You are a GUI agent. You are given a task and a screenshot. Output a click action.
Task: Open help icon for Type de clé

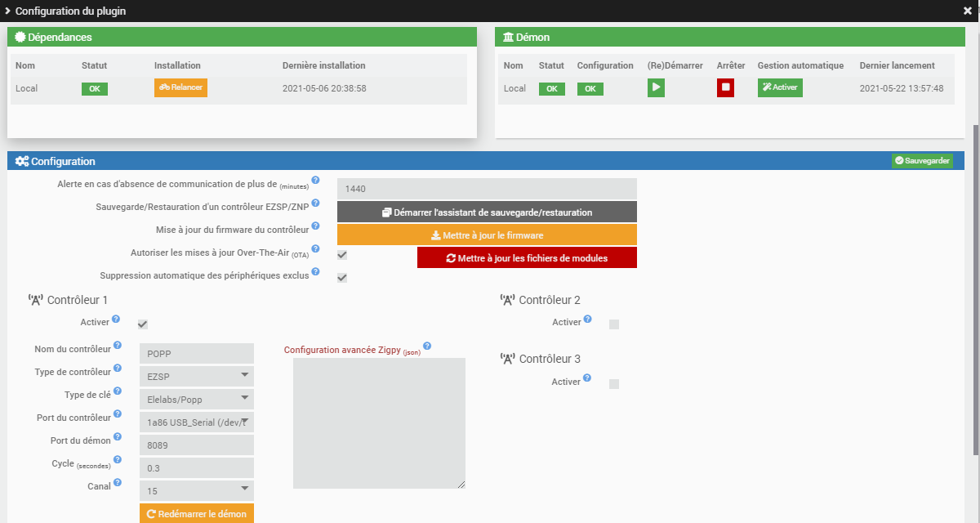[x=118, y=391]
